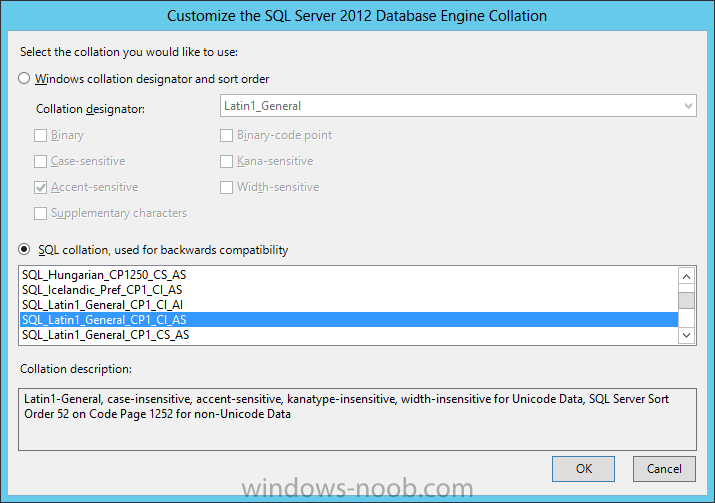Screen dimensions: 715x503
Task: Select Windows collation designator and sort order radio
Action: [24, 78]
